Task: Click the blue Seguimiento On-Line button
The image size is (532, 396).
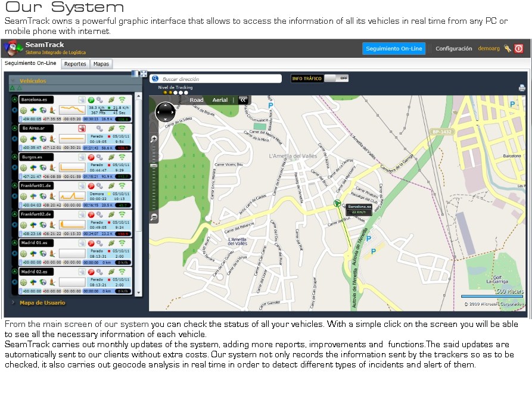Action: [x=394, y=49]
